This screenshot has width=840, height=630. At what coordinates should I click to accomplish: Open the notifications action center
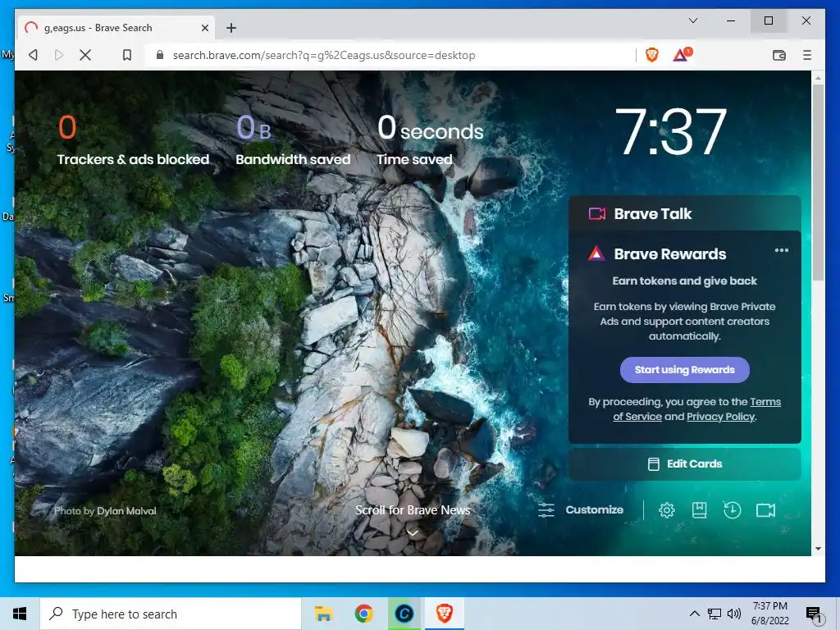[x=814, y=614]
